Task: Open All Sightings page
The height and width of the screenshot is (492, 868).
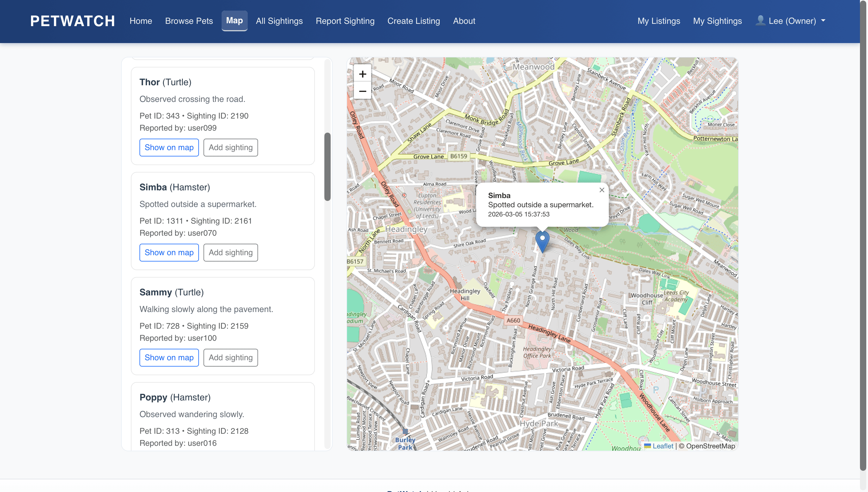Action: pyautogui.click(x=279, y=21)
